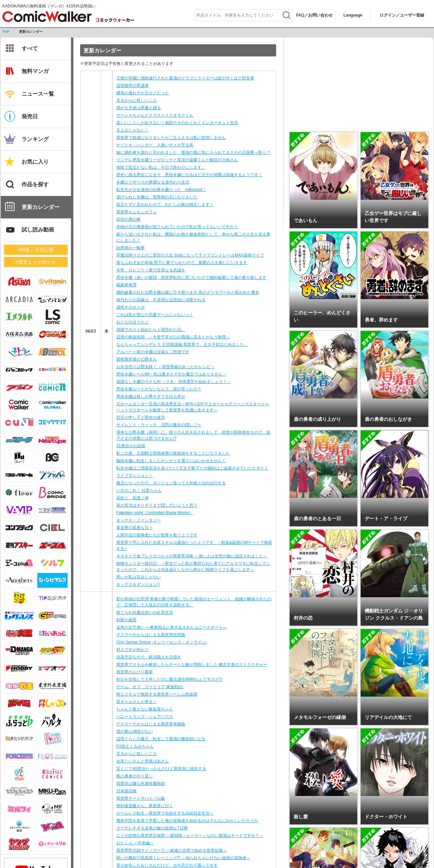The height and width of the screenshot is (868, 434).
Task: Open the COMIC it label logo
Action: (x=52, y=387)
